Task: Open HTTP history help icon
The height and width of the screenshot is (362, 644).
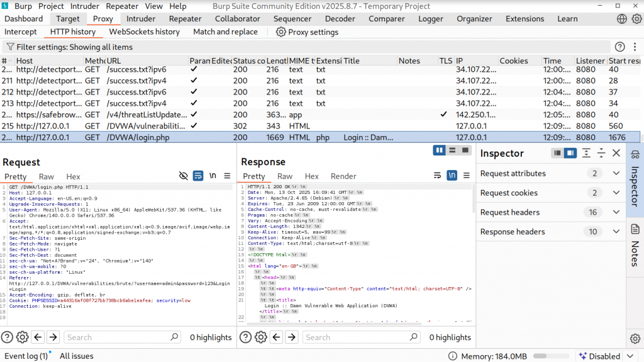Action: [619, 47]
